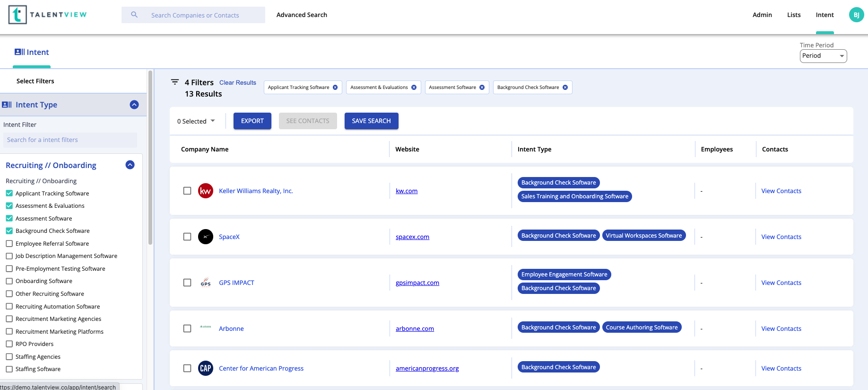This screenshot has width=868, height=390.
Task: Select the GPS IMPACT row checkbox
Action: tap(187, 283)
